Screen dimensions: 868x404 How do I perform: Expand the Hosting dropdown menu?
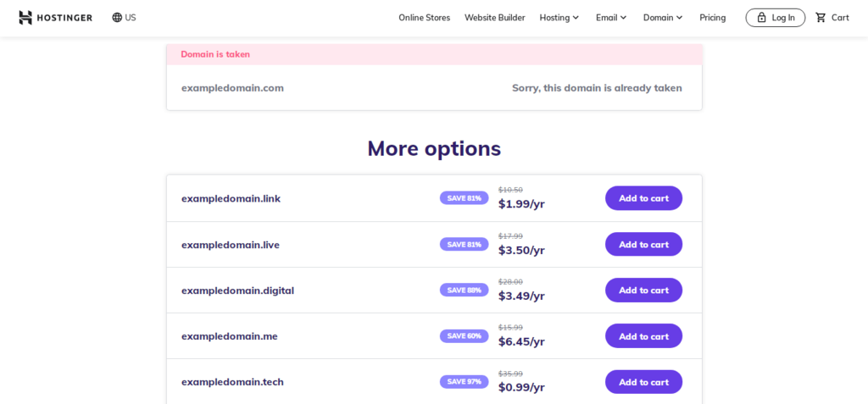pos(559,18)
